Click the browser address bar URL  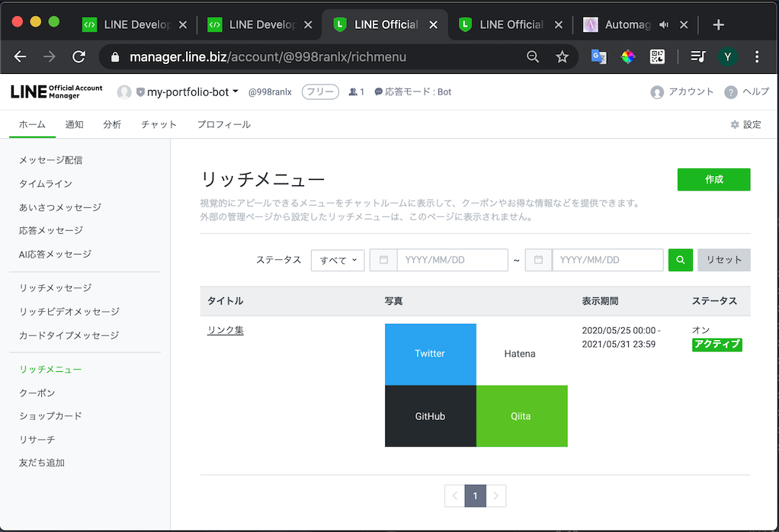268,57
